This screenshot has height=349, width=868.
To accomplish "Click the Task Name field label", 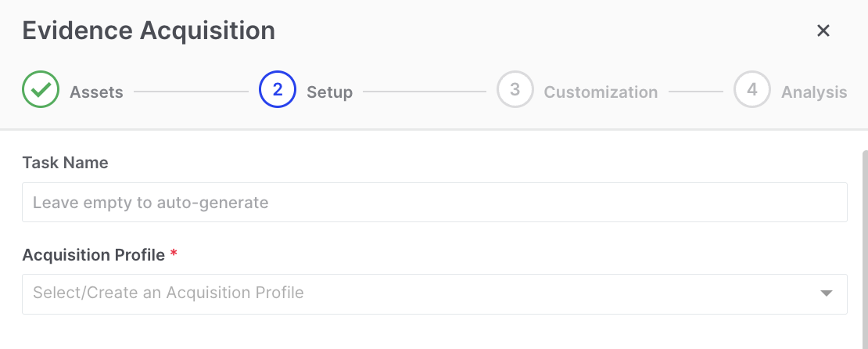I will coord(65,163).
